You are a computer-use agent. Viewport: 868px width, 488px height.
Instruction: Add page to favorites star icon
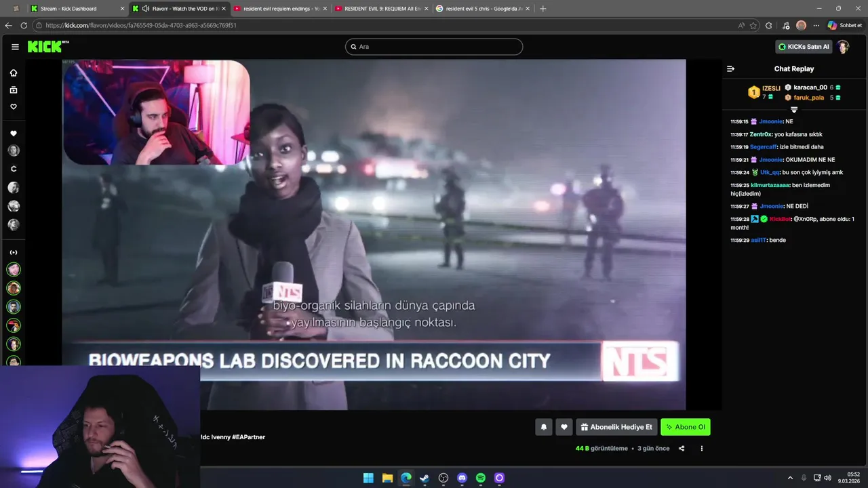coord(753,25)
